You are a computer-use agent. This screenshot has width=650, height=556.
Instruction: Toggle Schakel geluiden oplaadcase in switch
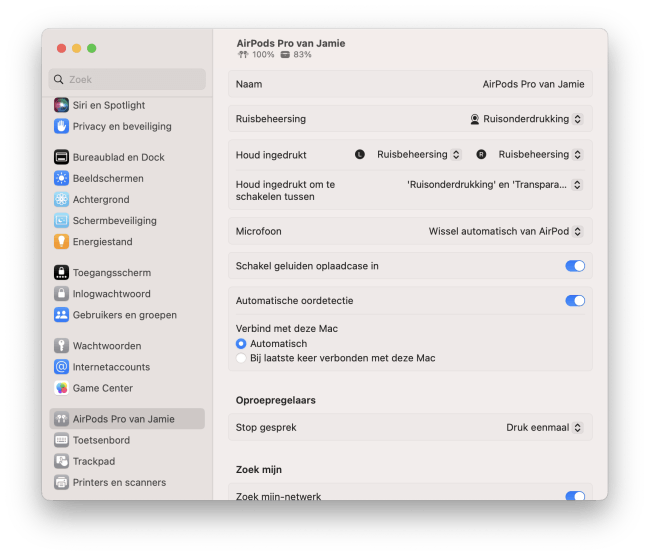coord(575,266)
